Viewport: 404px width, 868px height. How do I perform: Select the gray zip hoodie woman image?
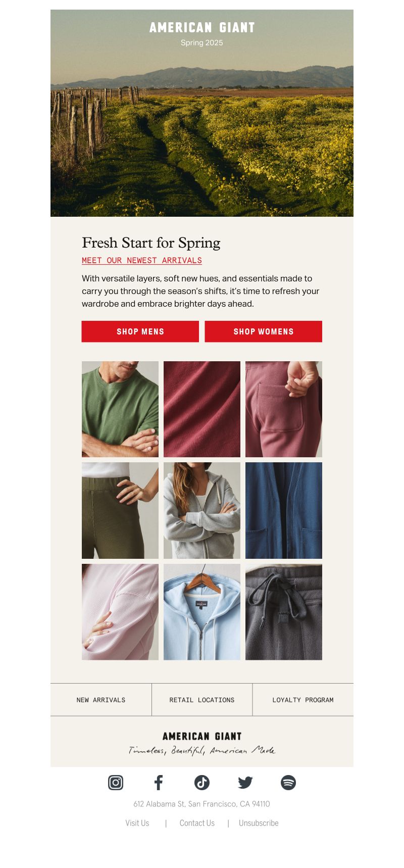[202, 511]
